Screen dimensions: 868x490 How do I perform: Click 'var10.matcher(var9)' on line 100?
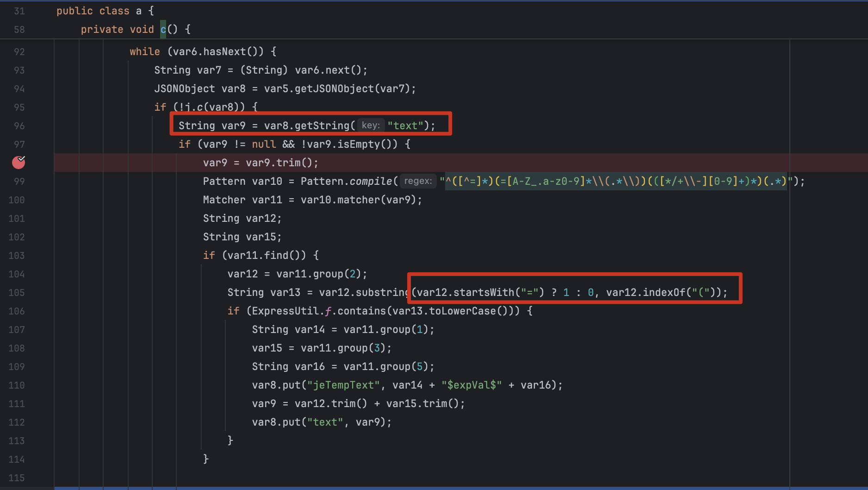pos(359,200)
